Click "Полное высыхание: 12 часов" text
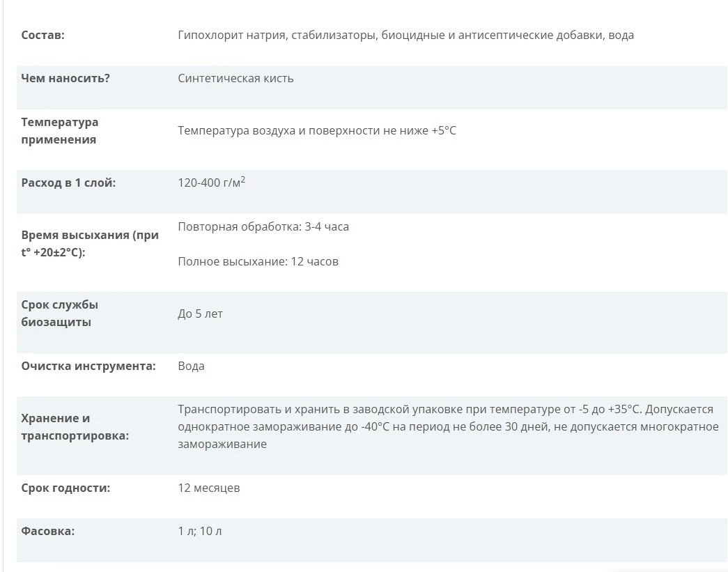The width and height of the screenshot is (728, 572). [258, 262]
